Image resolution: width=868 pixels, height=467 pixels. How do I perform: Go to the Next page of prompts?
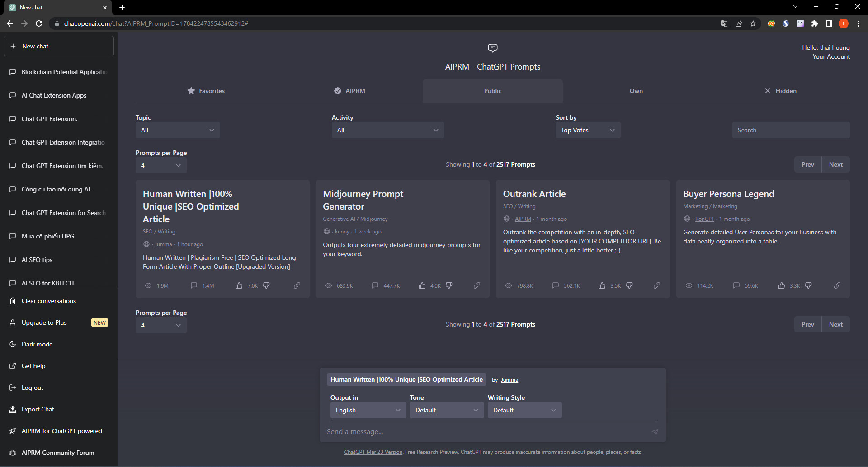tap(835, 164)
